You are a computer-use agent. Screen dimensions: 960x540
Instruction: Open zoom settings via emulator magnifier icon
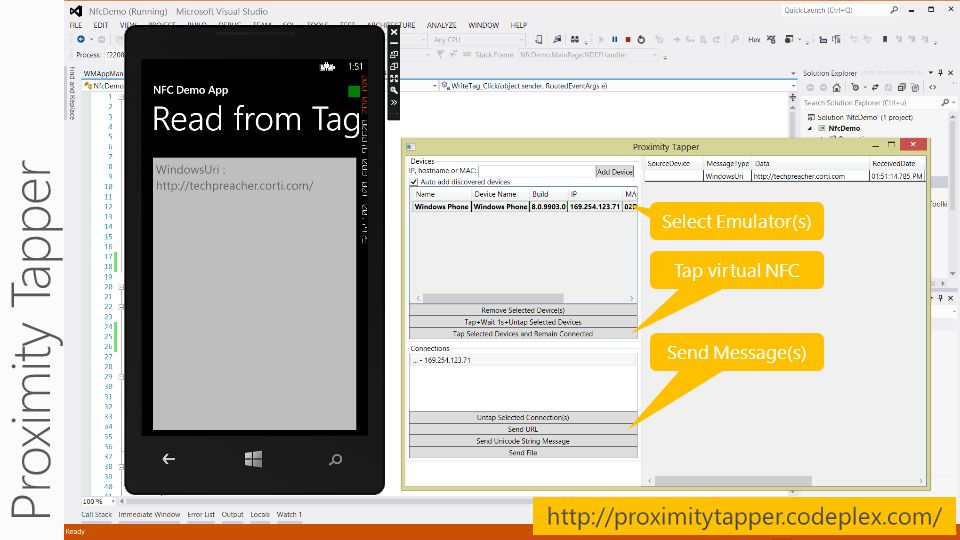pos(394,90)
